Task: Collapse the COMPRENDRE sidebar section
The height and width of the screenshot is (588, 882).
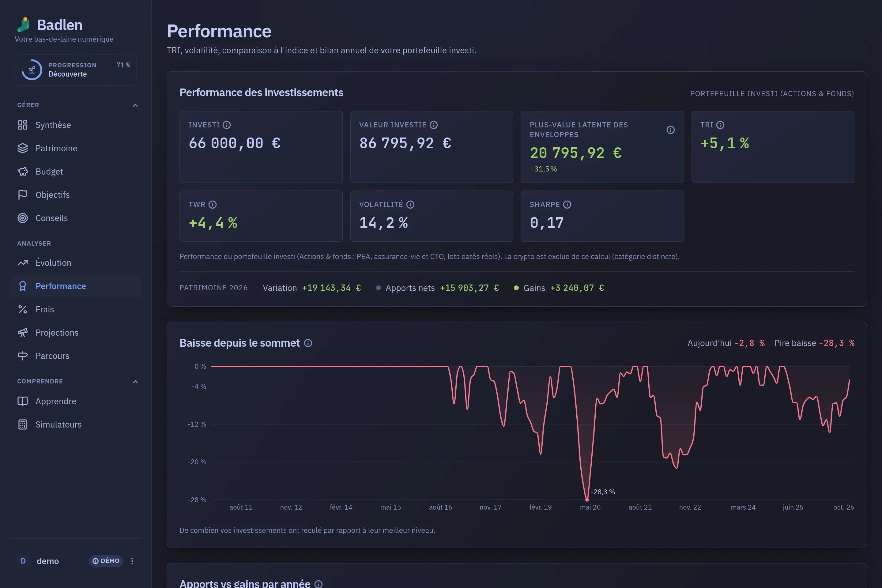Action: pyautogui.click(x=135, y=382)
